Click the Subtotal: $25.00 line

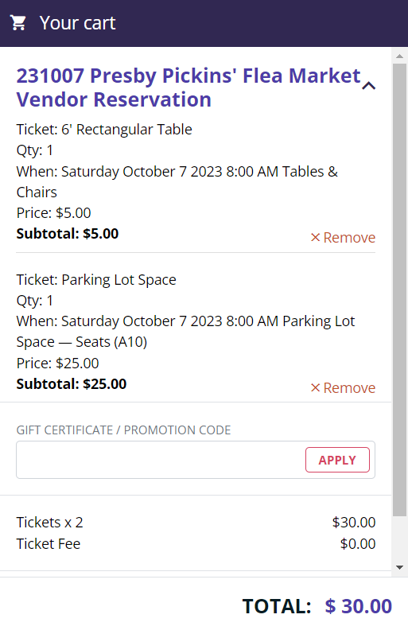click(x=71, y=384)
